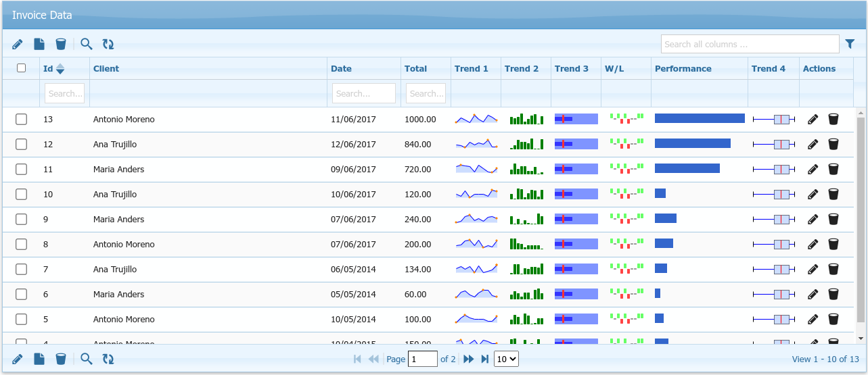Click the delete trash icon in top toolbar
868x375 pixels.
pos(61,44)
